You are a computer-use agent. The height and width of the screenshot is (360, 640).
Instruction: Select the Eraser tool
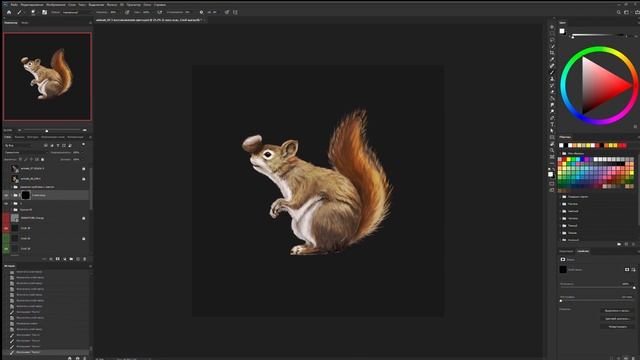point(552,92)
